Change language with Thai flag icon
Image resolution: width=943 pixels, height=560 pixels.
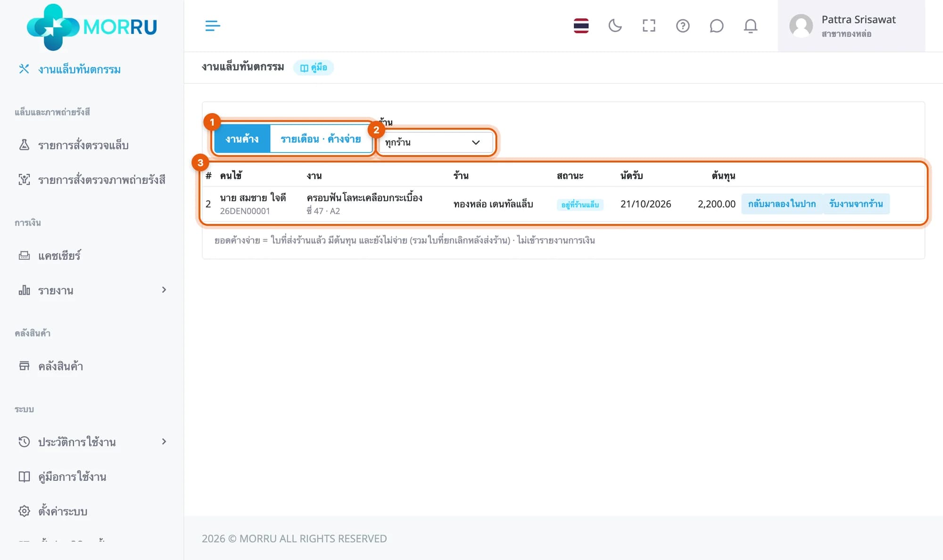coord(581,25)
